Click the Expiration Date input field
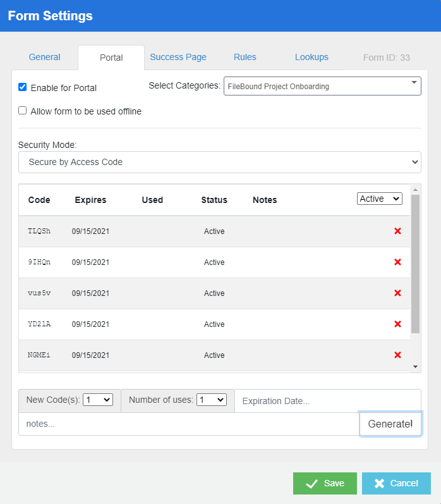 click(327, 401)
